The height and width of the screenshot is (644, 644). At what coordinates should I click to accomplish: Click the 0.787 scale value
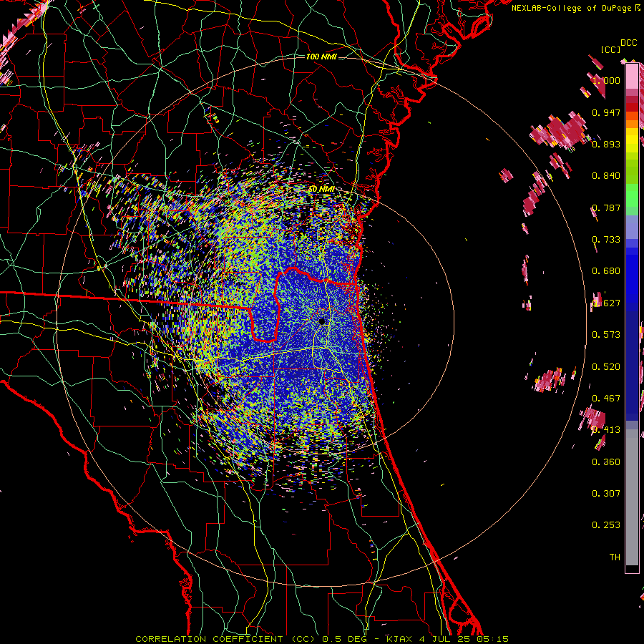tap(606, 208)
